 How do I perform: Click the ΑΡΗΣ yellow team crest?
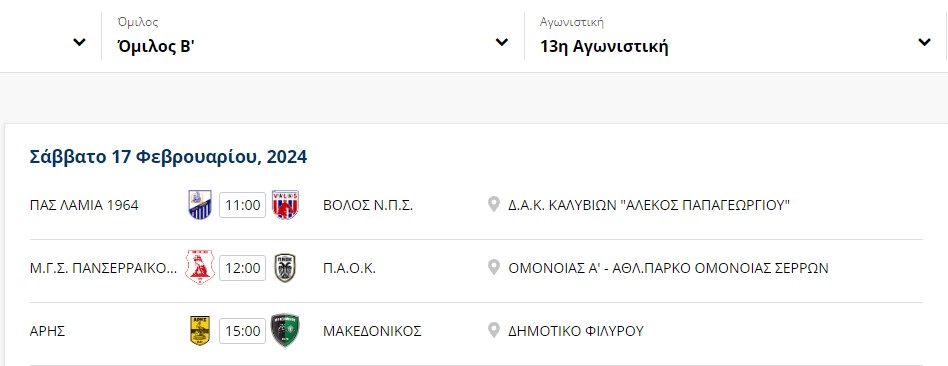pyautogui.click(x=200, y=331)
